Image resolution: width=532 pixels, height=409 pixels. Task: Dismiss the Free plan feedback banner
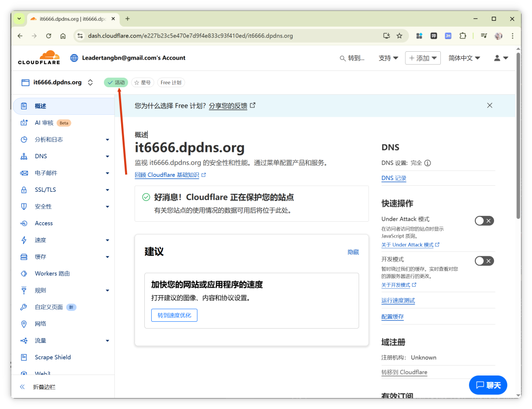490,105
